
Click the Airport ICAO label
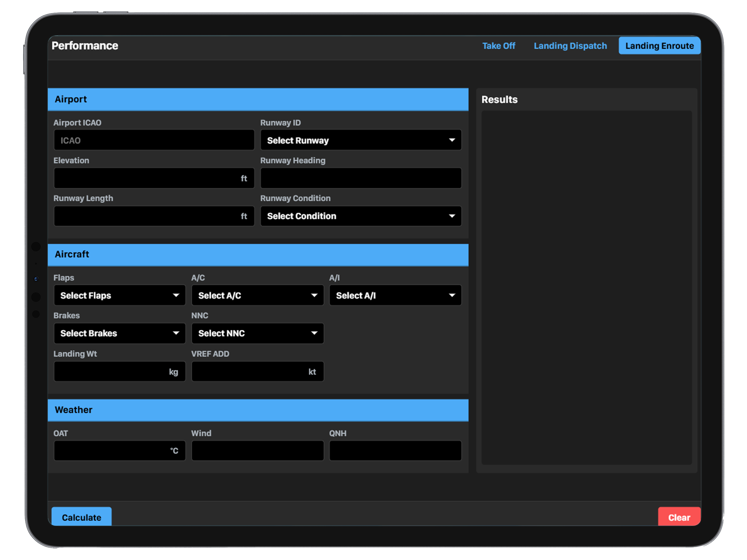click(x=77, y=123)
